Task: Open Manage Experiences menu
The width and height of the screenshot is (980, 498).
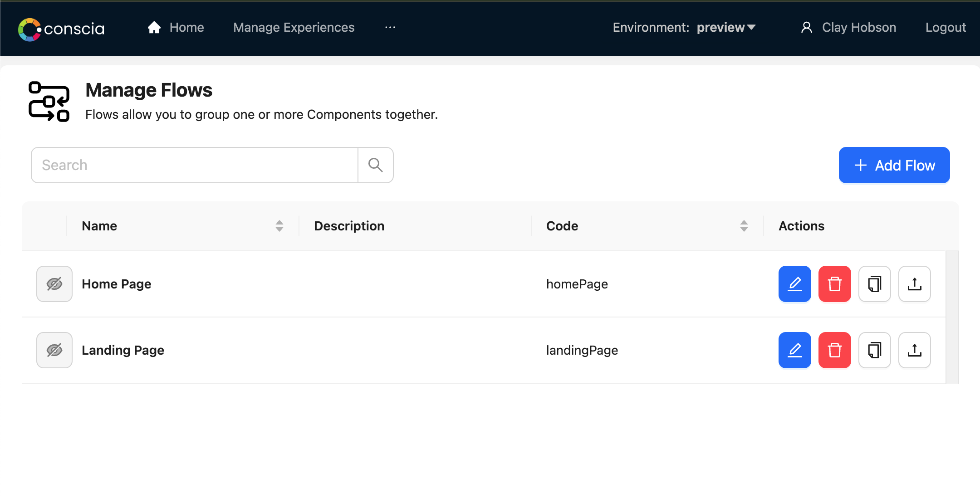Action: [x=294, y=27]
